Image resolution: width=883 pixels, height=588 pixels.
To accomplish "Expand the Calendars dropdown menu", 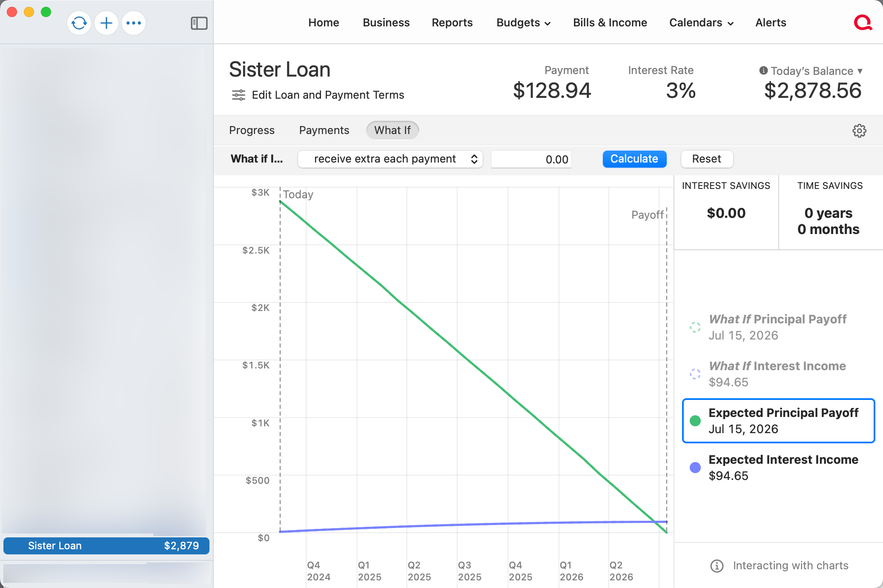I will (701, 23).
